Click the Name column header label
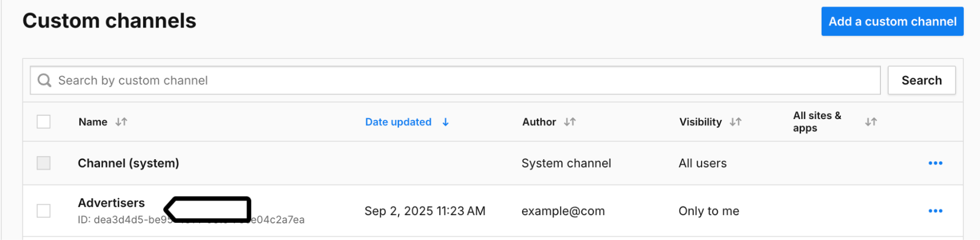The width and height of the screenshot is (980, 240). point(93,122)
